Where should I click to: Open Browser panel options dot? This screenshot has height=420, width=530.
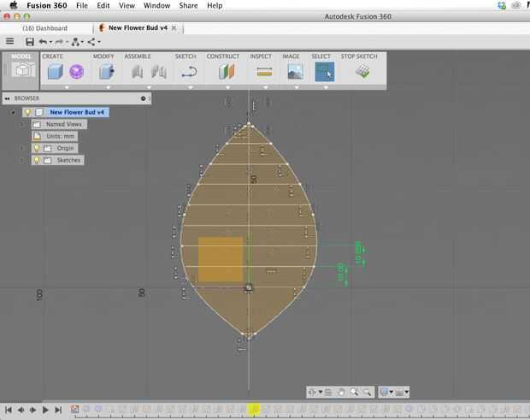coord(143,98)
